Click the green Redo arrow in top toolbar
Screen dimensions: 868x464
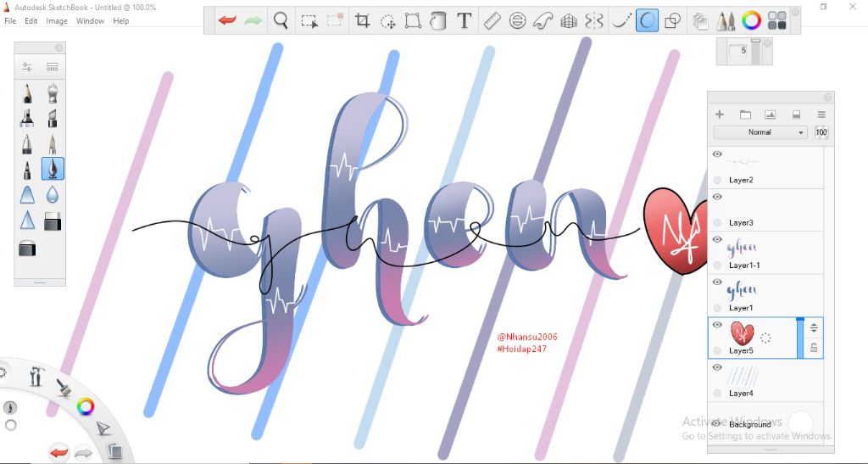tap(253, 21)
